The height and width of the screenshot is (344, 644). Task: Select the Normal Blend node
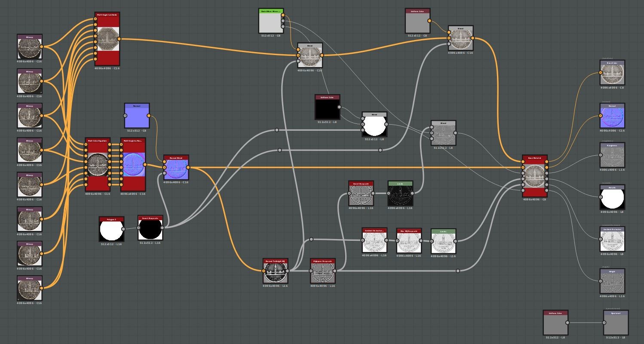[x=176, y=169]
